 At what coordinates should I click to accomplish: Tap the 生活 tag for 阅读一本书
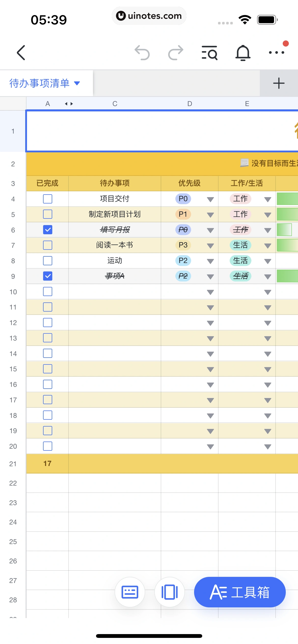[240, 245]
